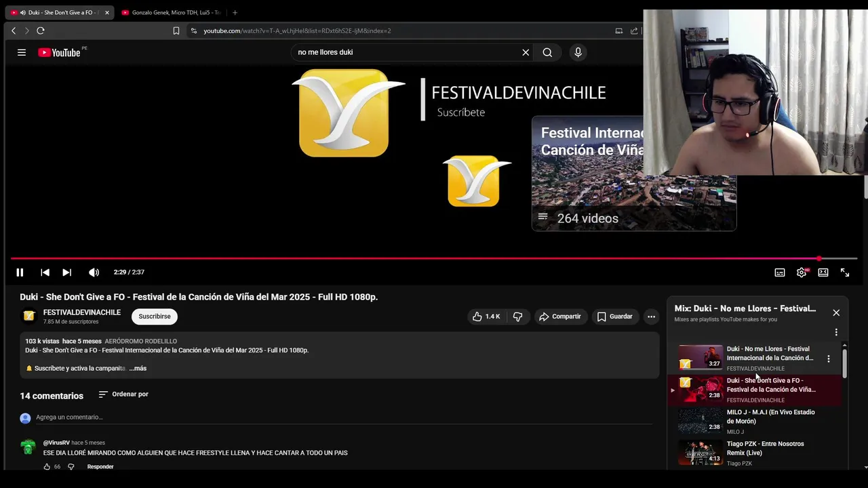Image resolution: width=868 pixels, height=488 pixels.
Task: Dislike the @VirusRV comment
Action: (x=71, y=467)
